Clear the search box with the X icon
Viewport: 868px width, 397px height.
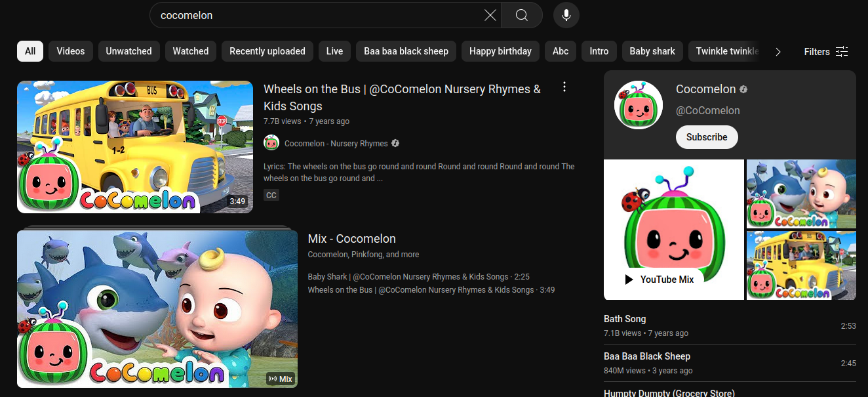point(490,15)
